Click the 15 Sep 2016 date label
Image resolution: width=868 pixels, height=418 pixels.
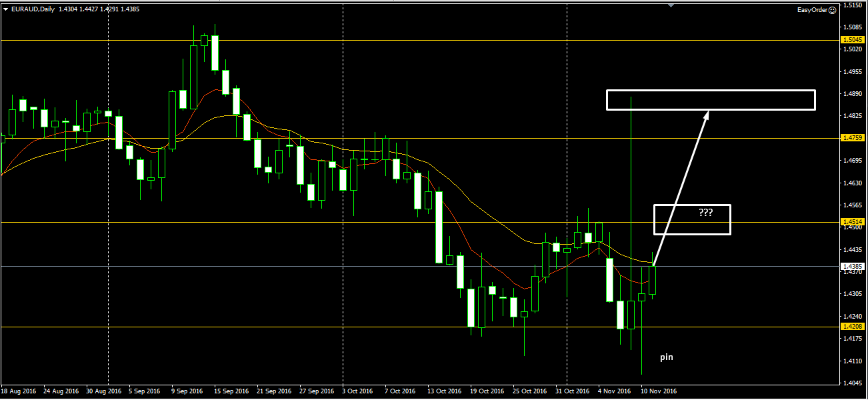(x=232, y=391)
